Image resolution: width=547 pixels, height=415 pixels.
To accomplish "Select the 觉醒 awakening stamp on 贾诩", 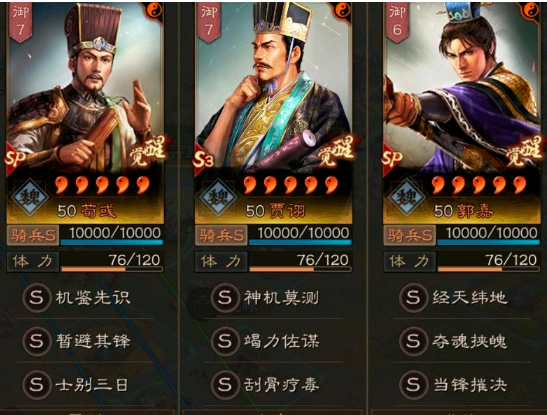I will click(x=335, y=151).
